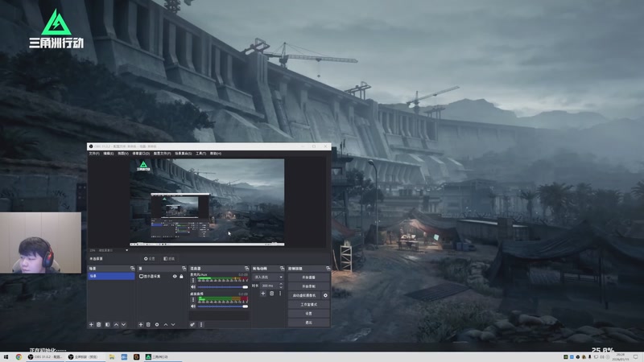Add a transition with plus icon

point(263,294)
